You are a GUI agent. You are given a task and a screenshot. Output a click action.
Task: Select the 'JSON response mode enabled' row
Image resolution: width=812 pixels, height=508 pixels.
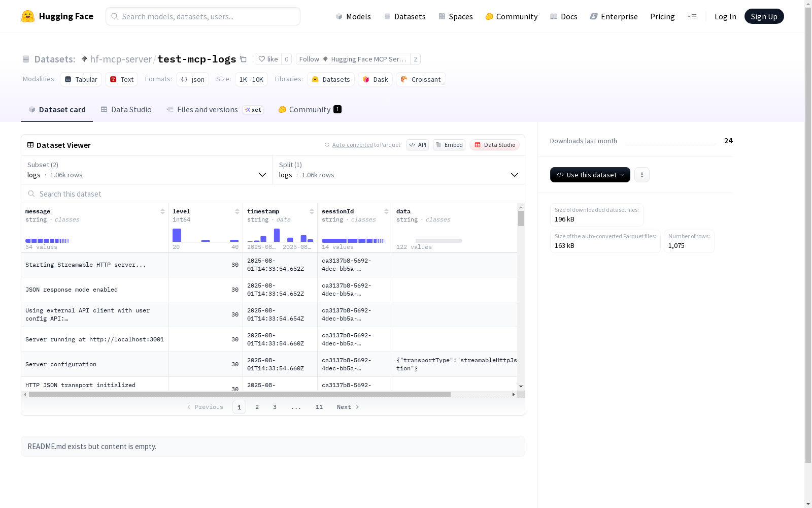(x=269, y=290)
